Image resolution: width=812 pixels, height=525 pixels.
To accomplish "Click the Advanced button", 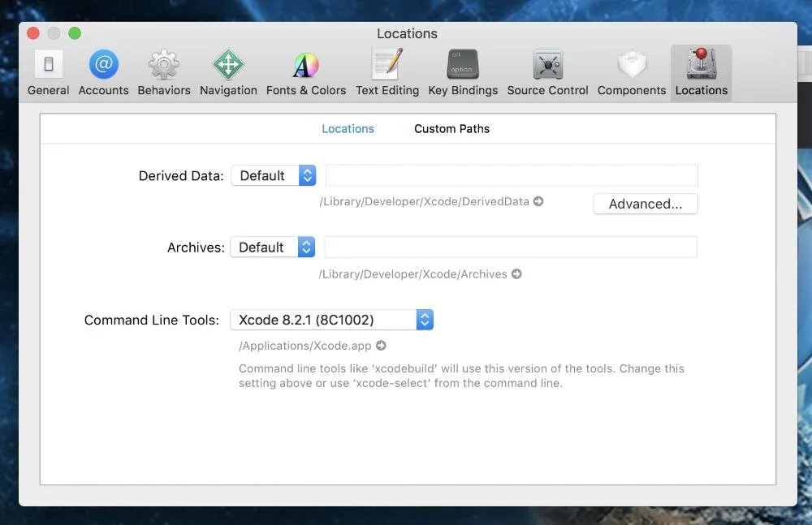I will coord(645,204).
